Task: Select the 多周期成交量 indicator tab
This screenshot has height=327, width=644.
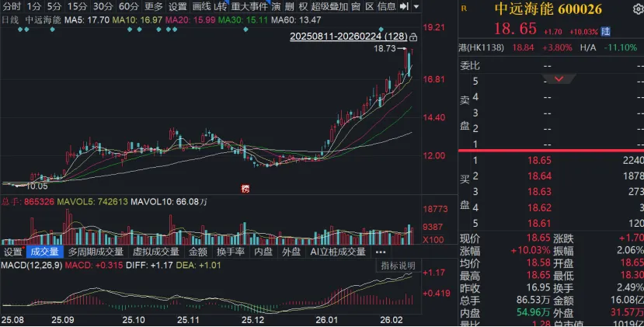Action: 96,252
